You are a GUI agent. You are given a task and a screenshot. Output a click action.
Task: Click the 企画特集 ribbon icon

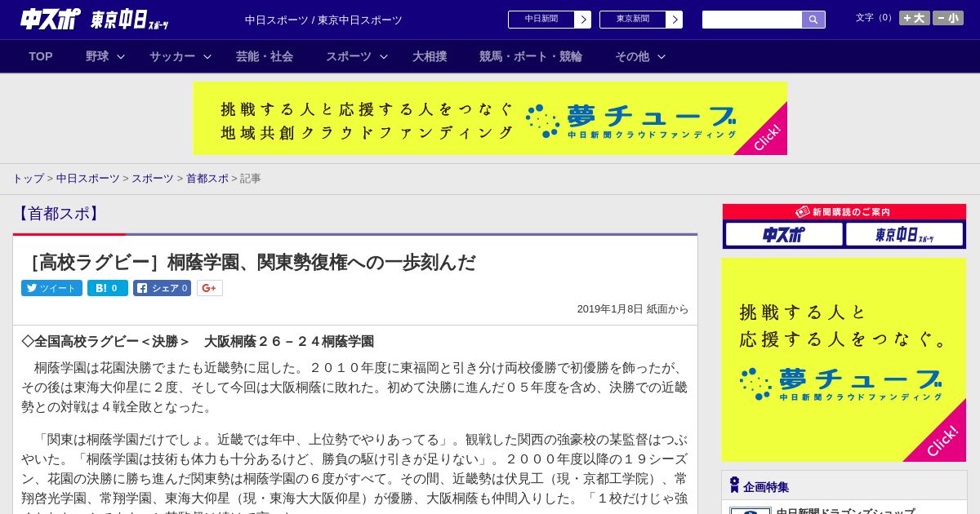[x=734, y=485]
